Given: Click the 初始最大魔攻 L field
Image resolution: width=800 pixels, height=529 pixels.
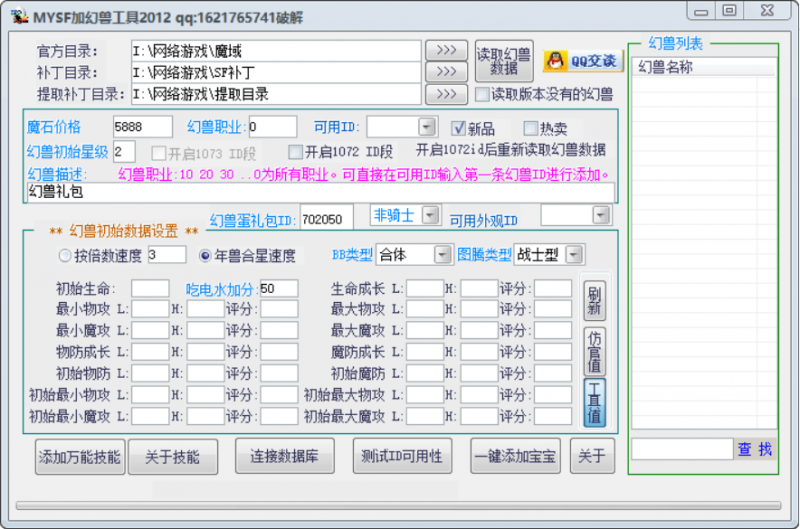Looking at the screenshot, I should 424,416.
